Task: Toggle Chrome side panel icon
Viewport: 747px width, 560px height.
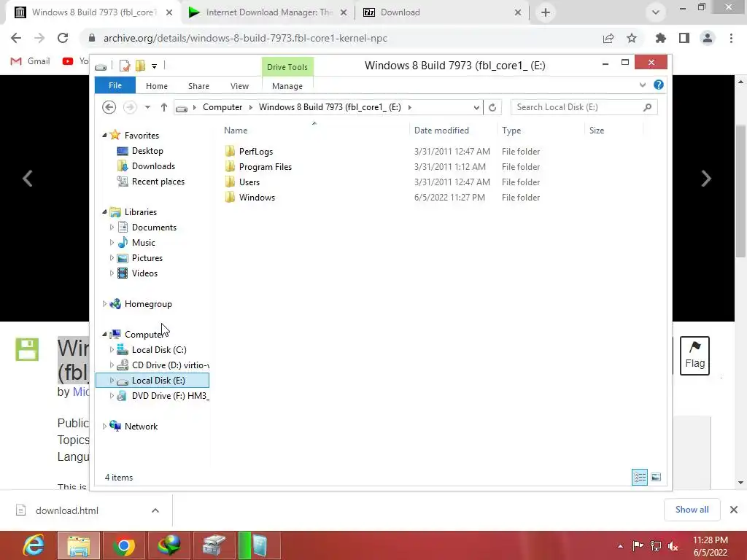Action: (684, 38)
